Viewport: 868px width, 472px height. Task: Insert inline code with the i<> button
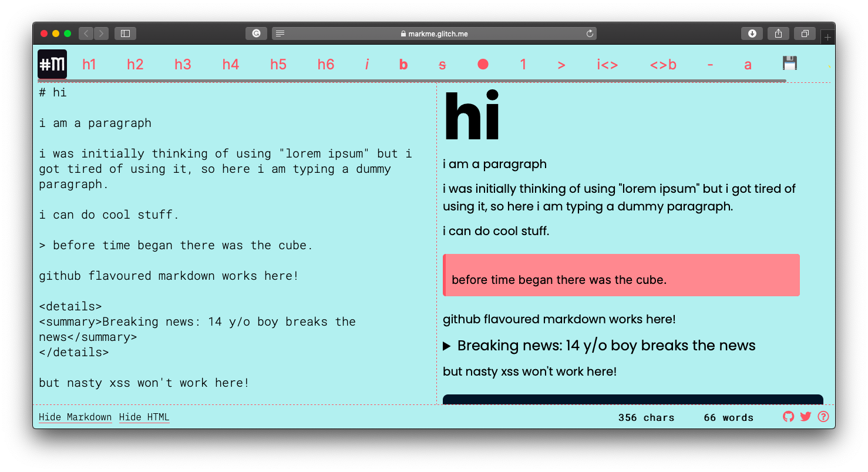607,65
